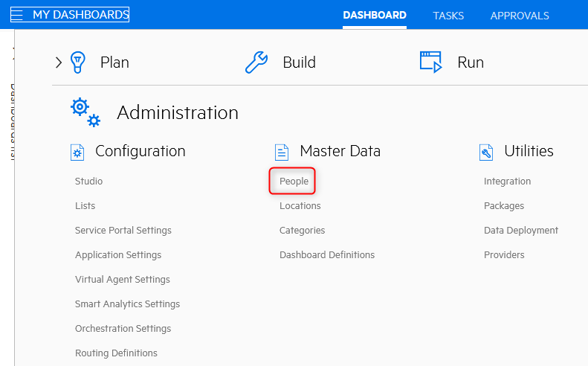Screen dimensions: 588x366
Task: Expand the chevron beside Plan
Action: click(59, 62)
